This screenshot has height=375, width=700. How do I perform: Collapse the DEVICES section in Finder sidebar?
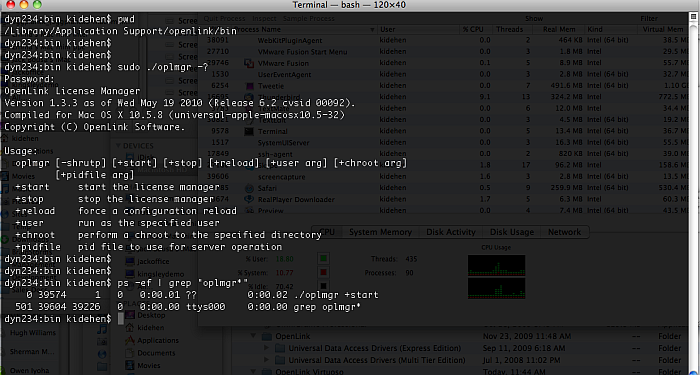118,146
